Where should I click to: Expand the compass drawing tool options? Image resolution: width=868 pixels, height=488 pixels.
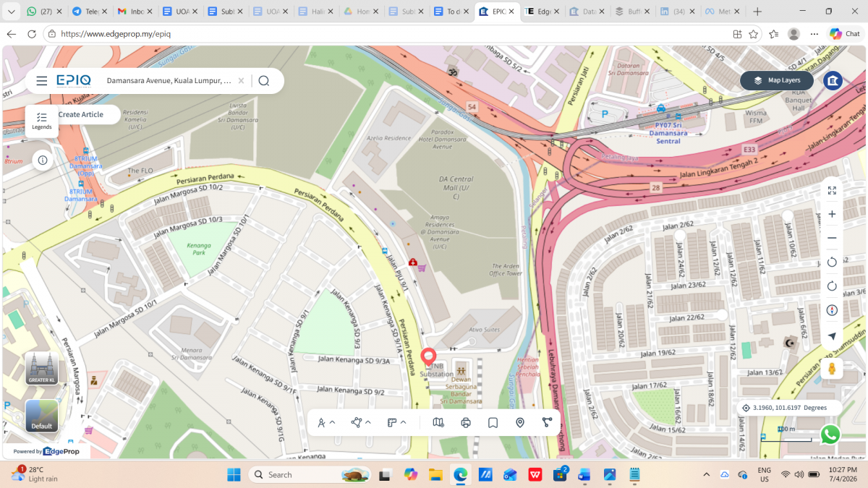pyautogui.click(x=326, y=423)
